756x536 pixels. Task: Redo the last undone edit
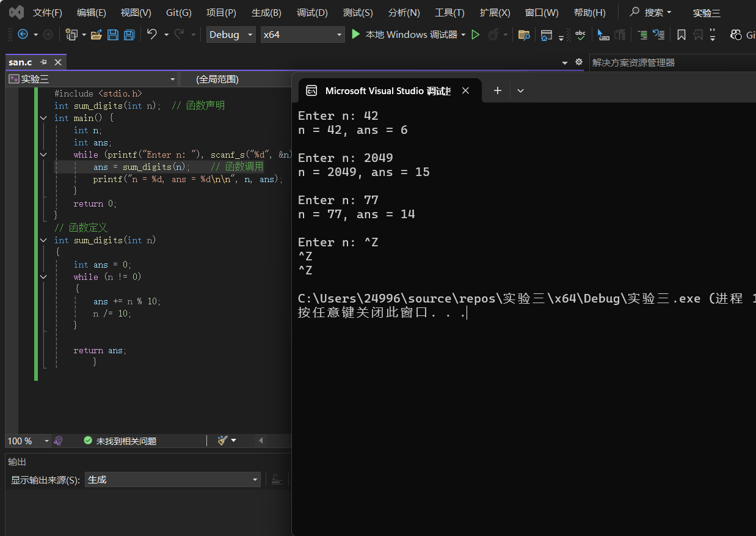[x=180, y=35]
